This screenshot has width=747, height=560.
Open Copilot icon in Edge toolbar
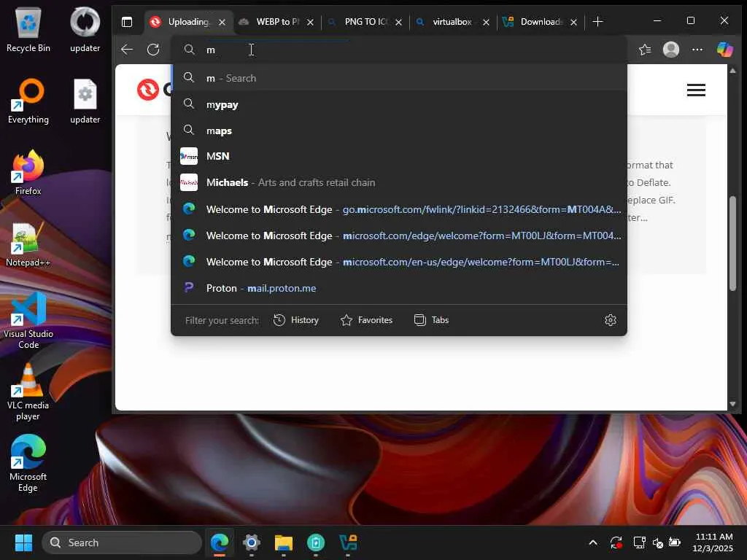pos(724,50)
